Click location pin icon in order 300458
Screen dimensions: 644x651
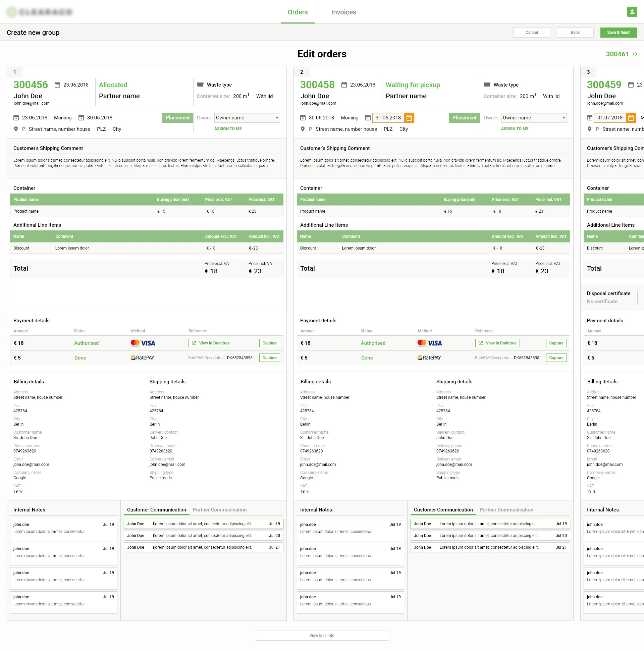(x=303, y=129)
